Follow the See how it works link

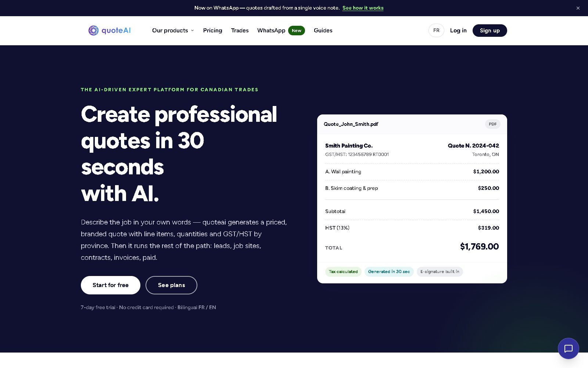[x=363, y=8]
